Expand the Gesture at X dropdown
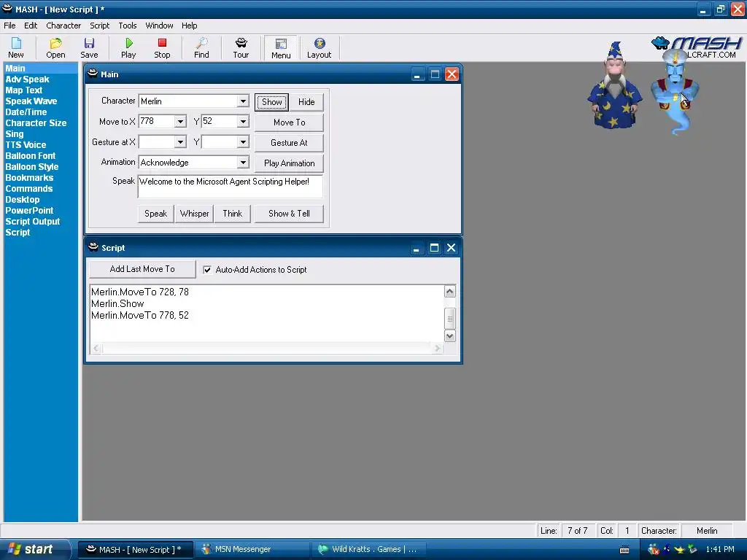747x560 pixels. [180, 142]
